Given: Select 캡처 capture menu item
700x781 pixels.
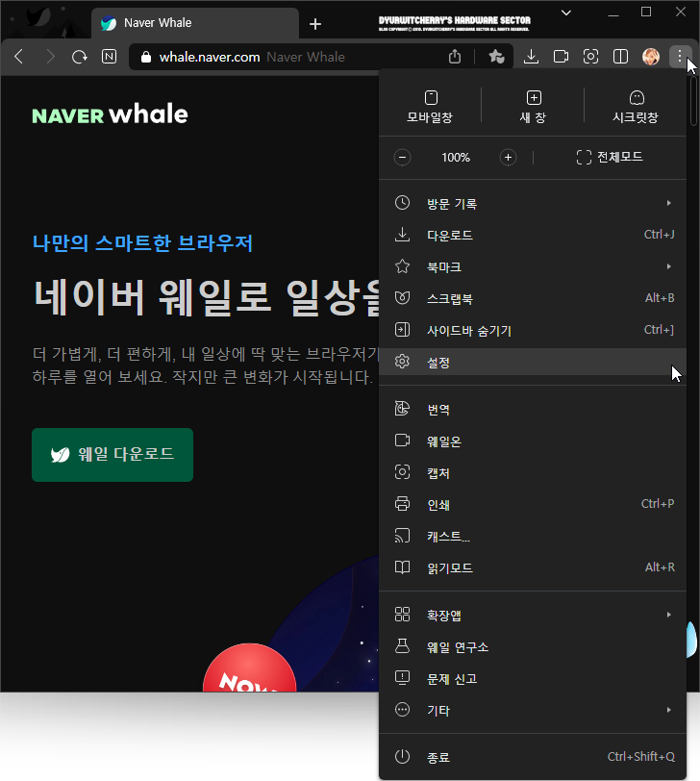Looking at the screenshot, I should [533, 472].
